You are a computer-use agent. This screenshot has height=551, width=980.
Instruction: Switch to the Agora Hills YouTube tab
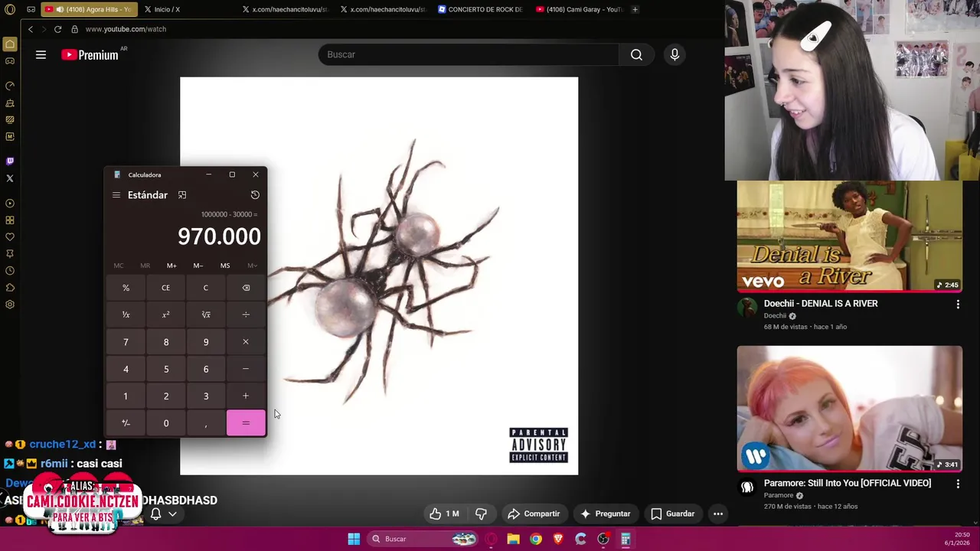coord(88,9)
